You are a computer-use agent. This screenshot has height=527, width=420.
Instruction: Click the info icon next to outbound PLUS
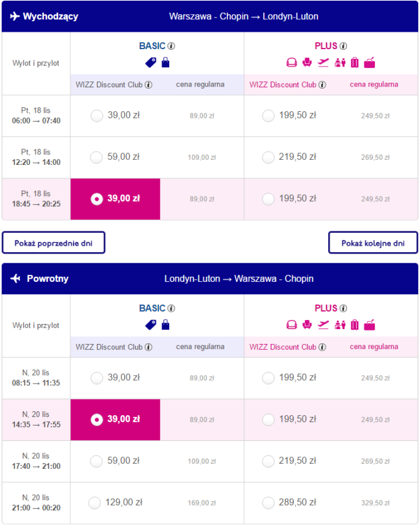click(343, 46)
